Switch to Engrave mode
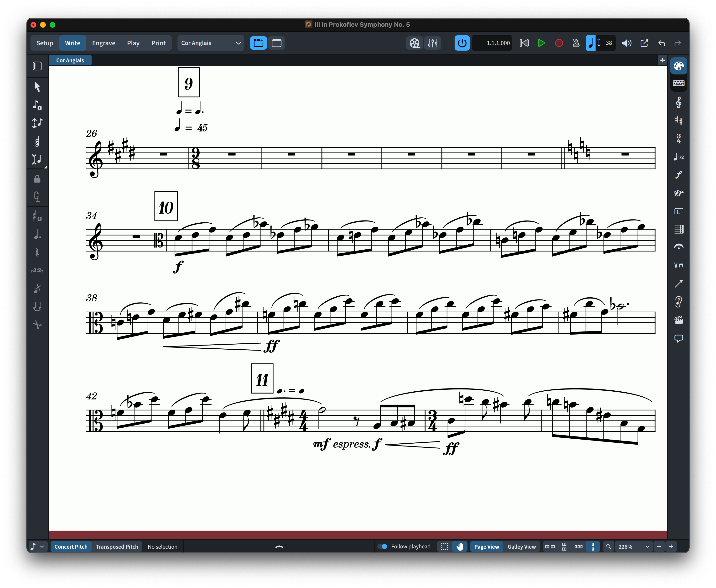716x588 pixels. click(x=104, y=43)
